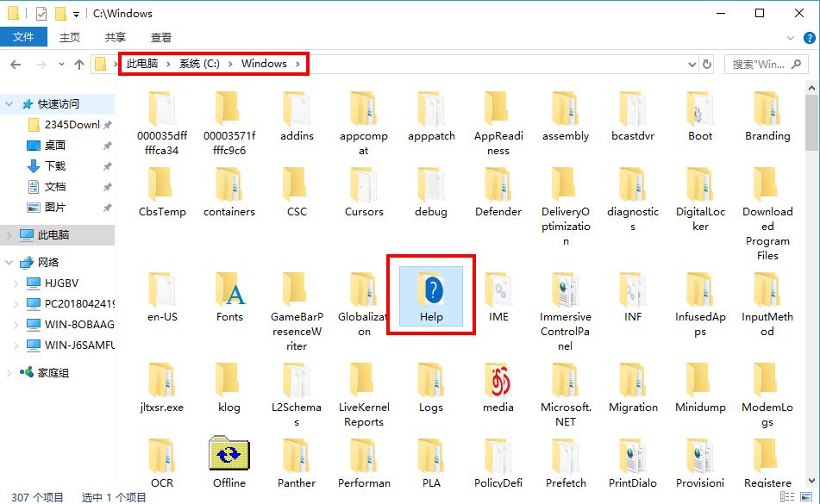Click the scrollbar down arrow in file list

811,480
